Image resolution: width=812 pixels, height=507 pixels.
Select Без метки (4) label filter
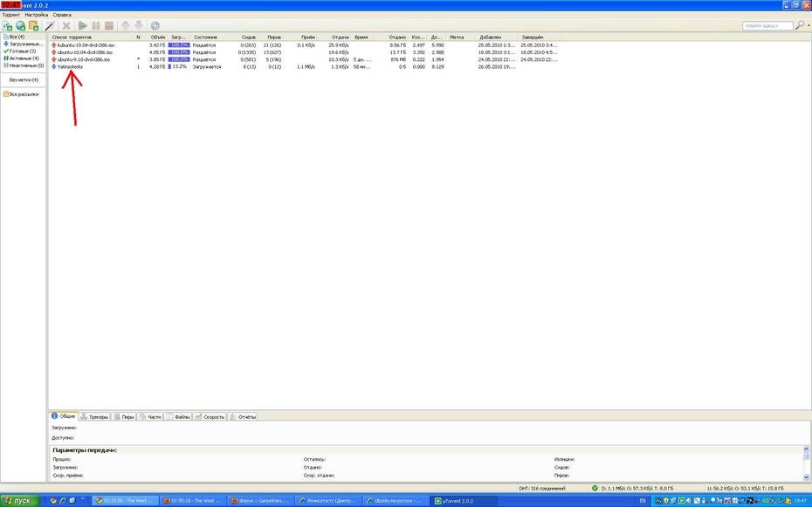point(24,80)
